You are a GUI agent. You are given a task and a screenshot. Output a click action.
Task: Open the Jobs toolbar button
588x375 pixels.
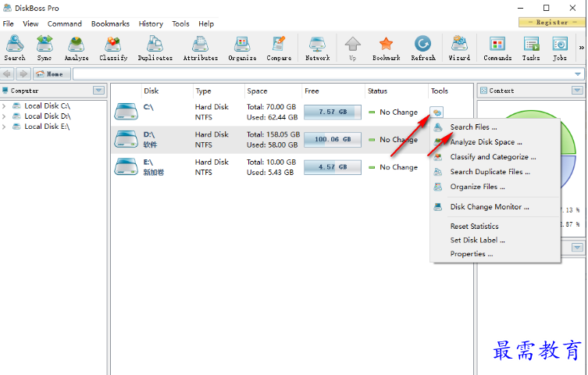click(x=560, y=48)
